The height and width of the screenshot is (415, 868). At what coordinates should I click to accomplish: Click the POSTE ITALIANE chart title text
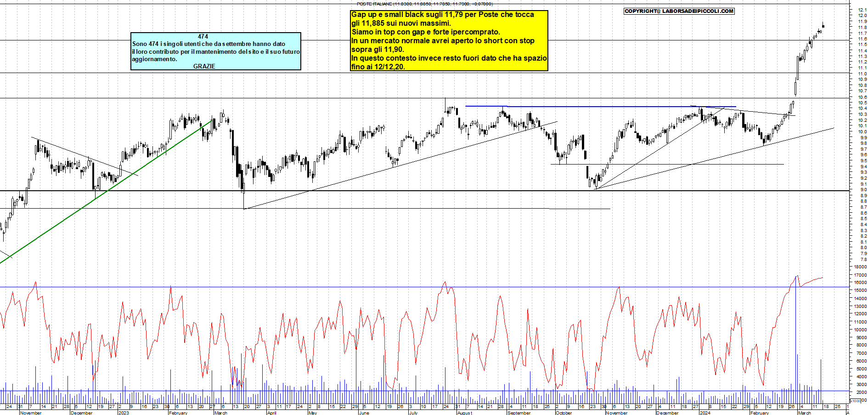pos(424,4)
